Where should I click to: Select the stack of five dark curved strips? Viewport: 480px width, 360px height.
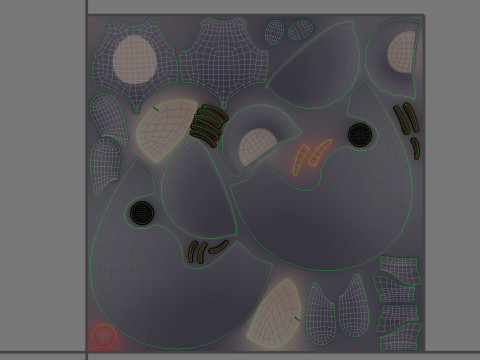click(x=209, y=125)
